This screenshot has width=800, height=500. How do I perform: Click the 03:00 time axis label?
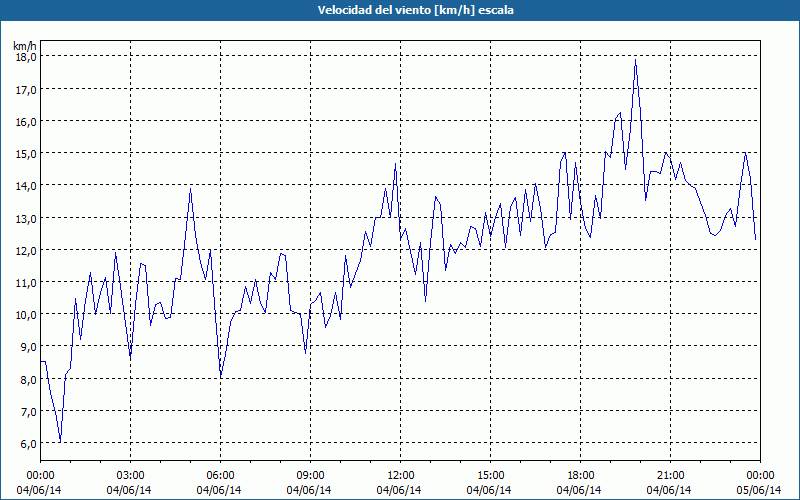tap(131, 476)
